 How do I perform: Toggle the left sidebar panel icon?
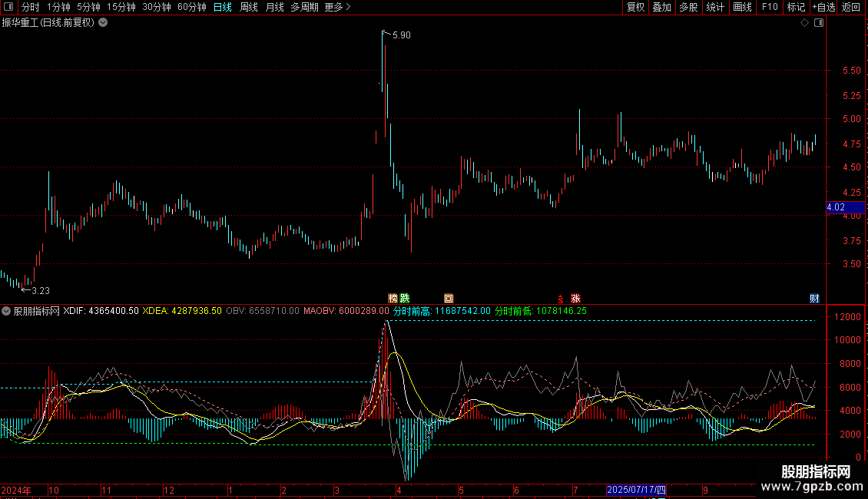point(8,7)
